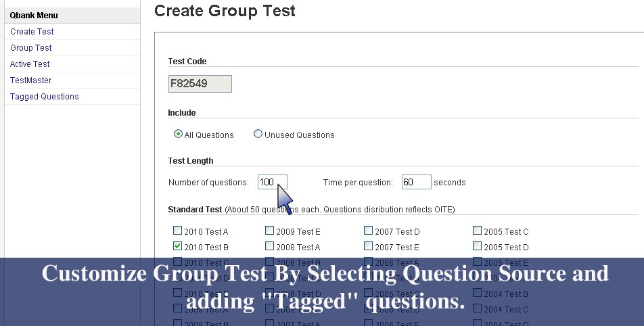This screenshot has width=644, height=326.
Task: Open Tagged Questions from sidebar
Action: point(44,97)
